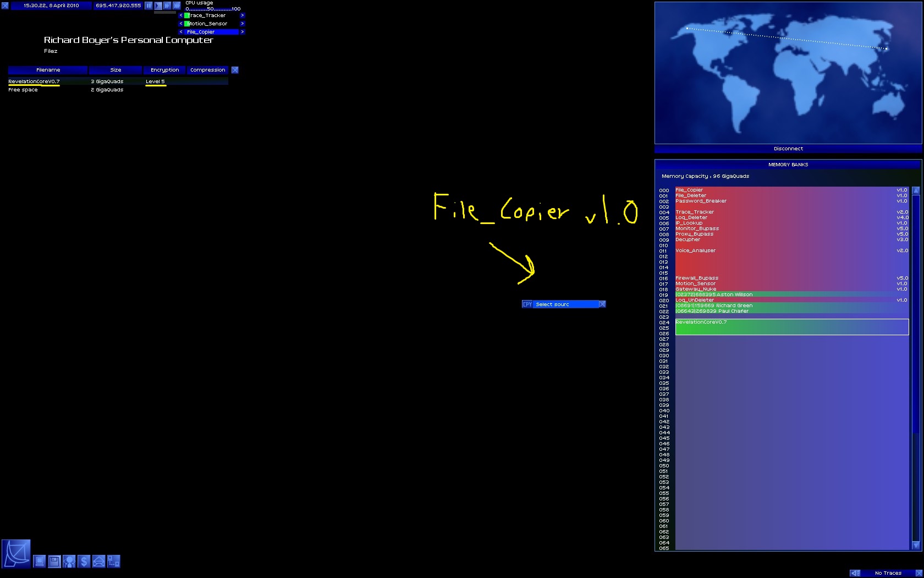Select Proxy_Bypass in memory banks
This screenshot has height=578, width=924.
coord(791,234)
